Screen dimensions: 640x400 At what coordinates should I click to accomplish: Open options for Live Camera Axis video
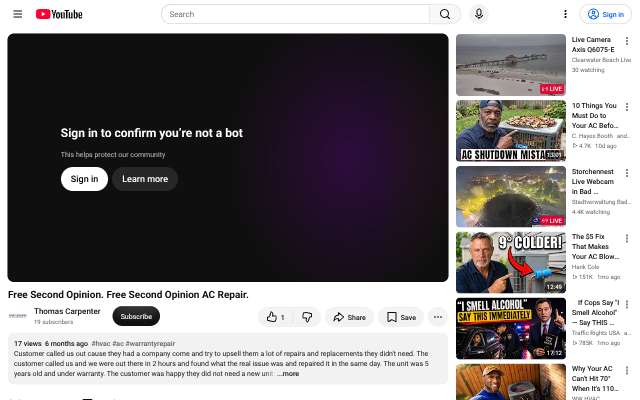(x=627, y=41)
